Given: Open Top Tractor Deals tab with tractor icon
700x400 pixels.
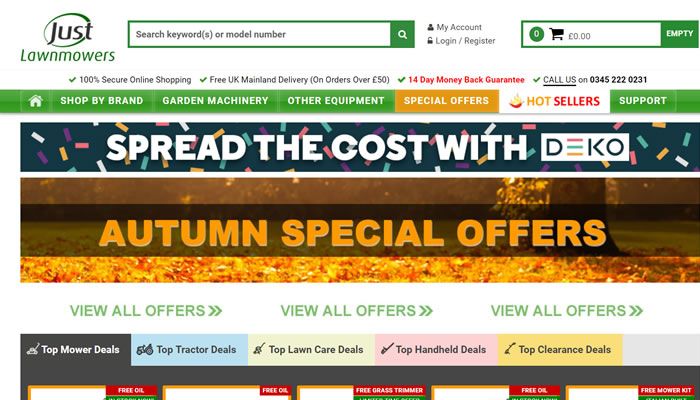Looking at the screenshot, I should click(x=189, y=350).
